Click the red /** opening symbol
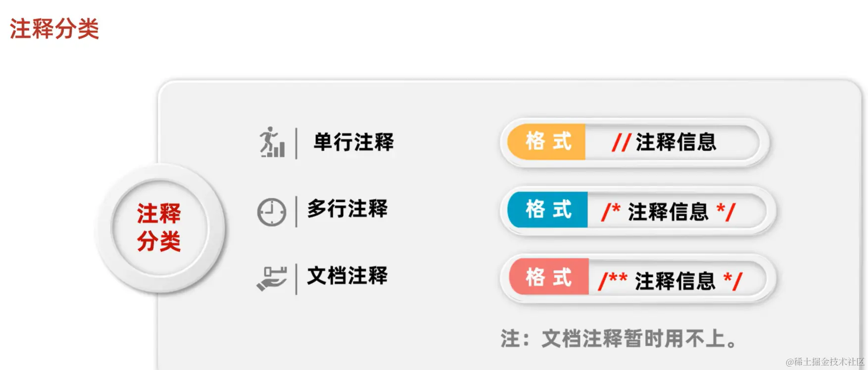Viewport: 868px width, 370px height. pyautogui.click(x=613, y=280)
